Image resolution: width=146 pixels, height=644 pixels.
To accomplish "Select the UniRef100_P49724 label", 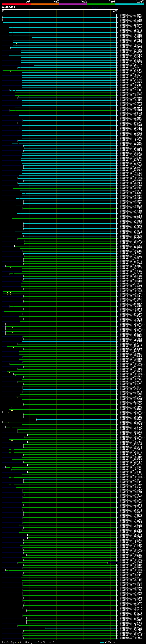I will [x=131, y=286].
